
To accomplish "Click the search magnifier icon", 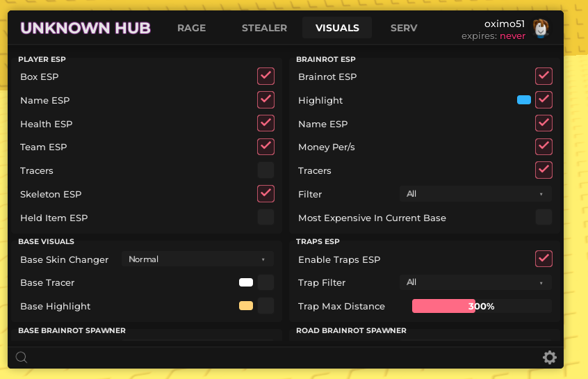I will (22, 357).
